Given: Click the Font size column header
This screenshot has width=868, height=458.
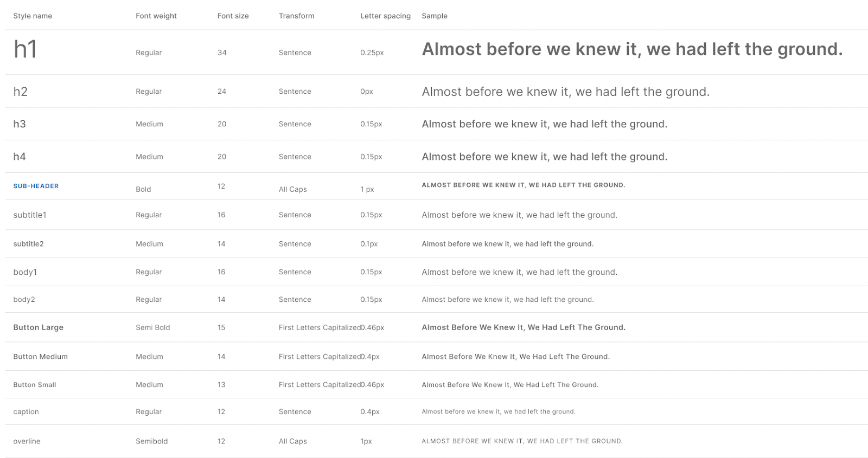Looking at the screenshot, I should click(233, 16).
